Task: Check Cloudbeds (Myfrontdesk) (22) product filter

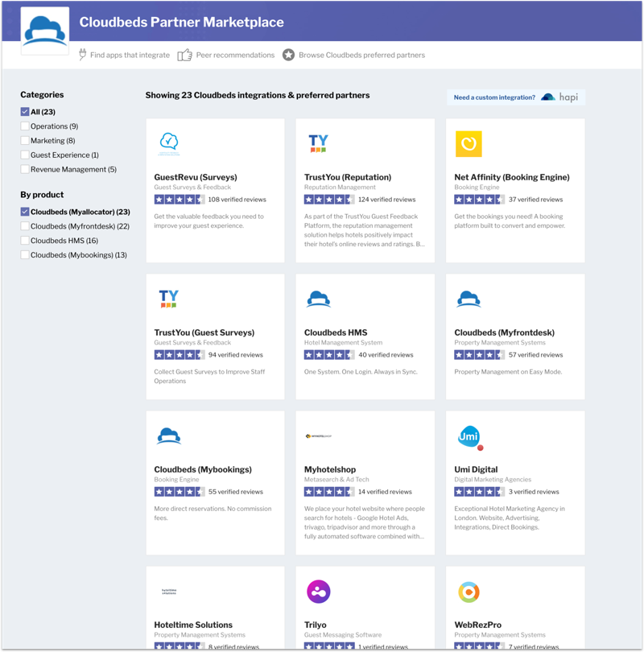Action: click(25, 226)
